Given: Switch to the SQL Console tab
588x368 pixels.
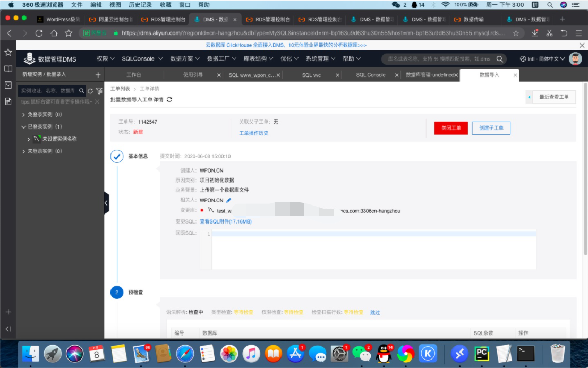Looking at the screenshot, I should pos(371,75).
